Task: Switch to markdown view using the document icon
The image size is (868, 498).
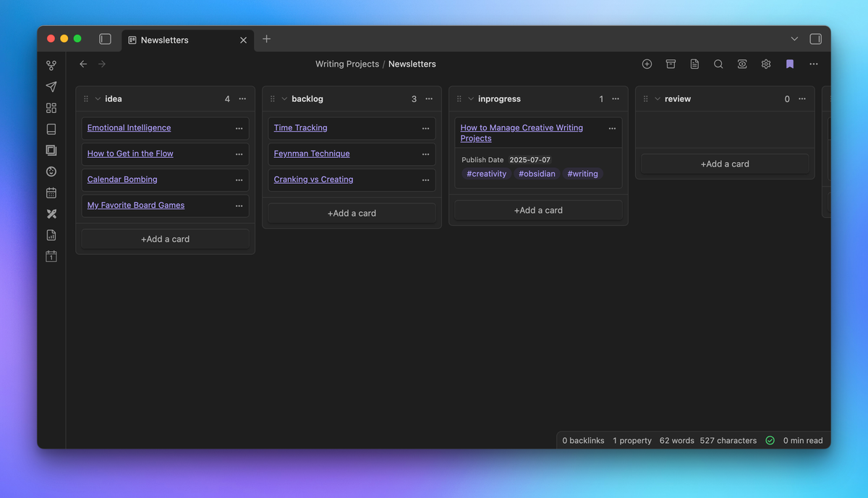Action: pyautogui.click(x=694, y=64)
